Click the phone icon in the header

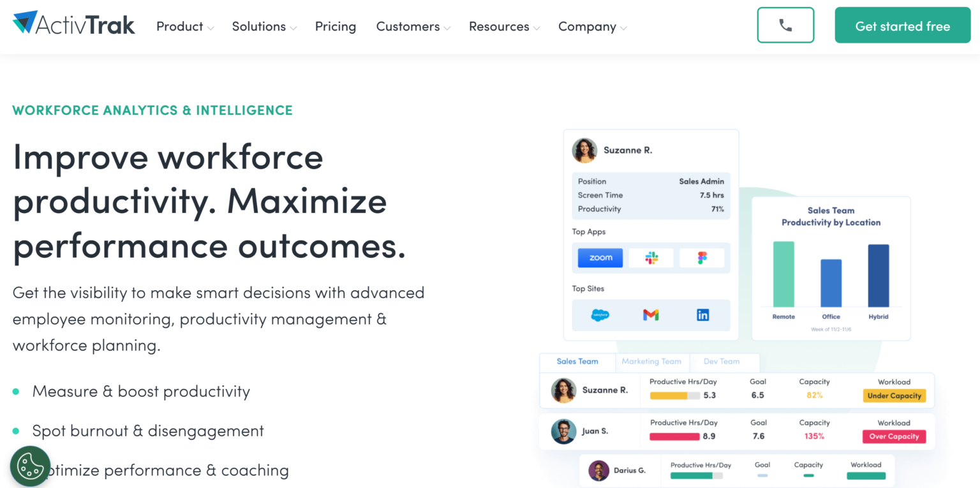coord(785,25)
